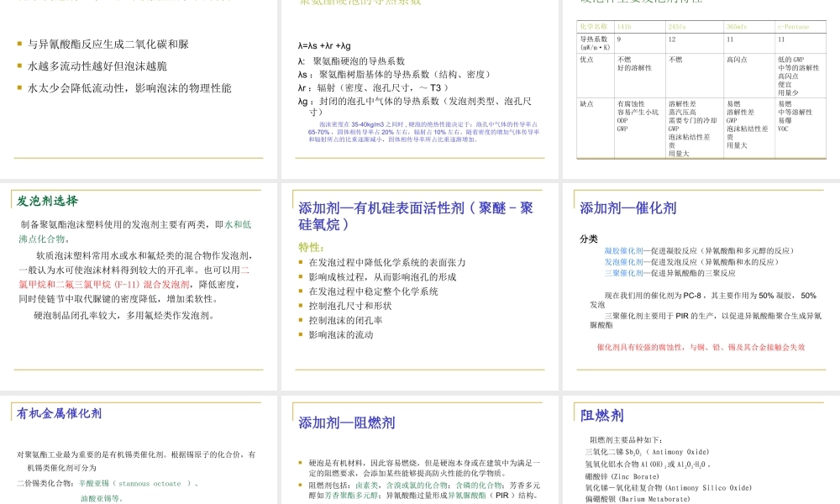Click the 特性: heading

pos(312,247)
